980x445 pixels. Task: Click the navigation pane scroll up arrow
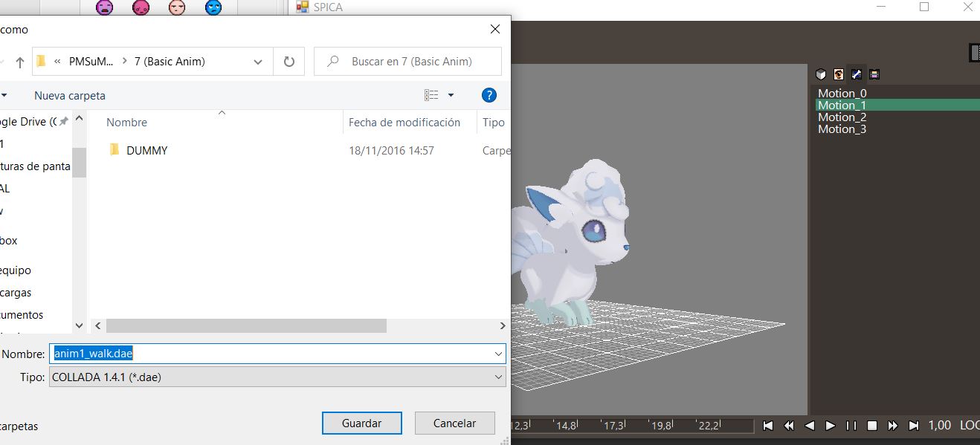point(80,118)
